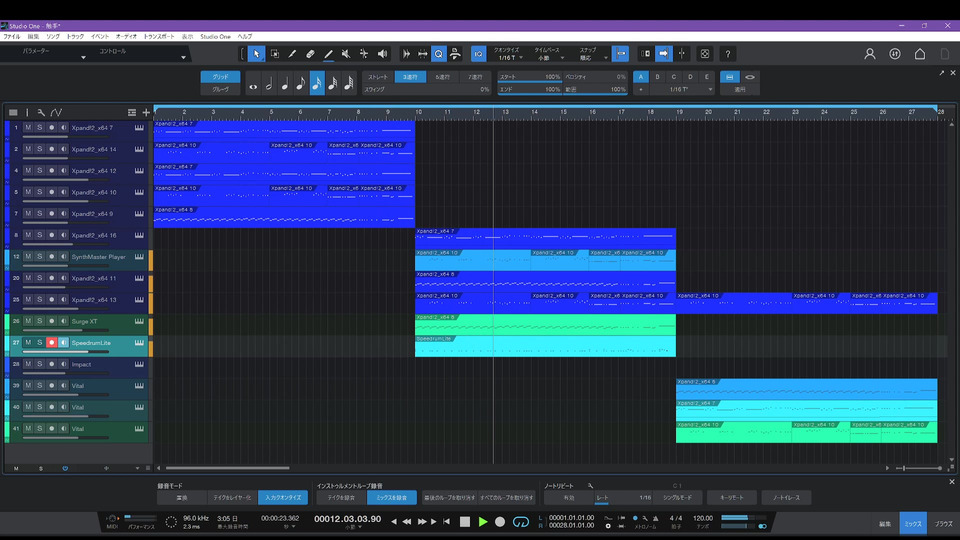Select the Listen speaker tool

pyautogui.click(x=381, y=54)
